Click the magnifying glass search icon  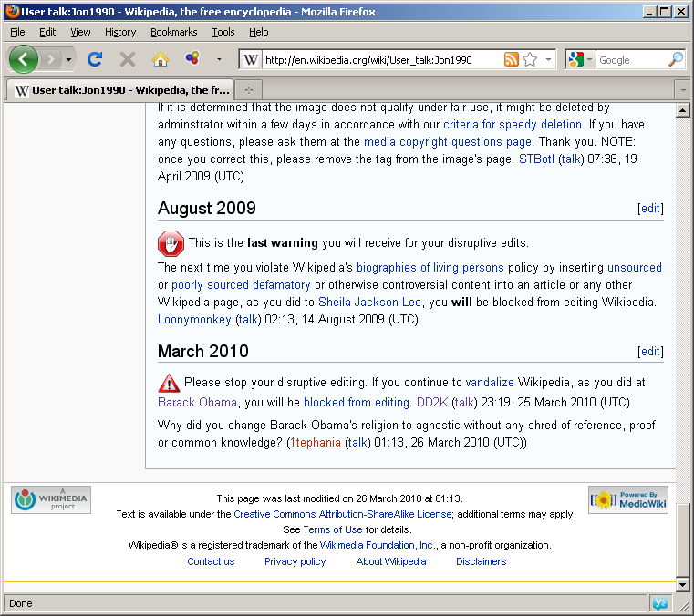click(676, 59)
